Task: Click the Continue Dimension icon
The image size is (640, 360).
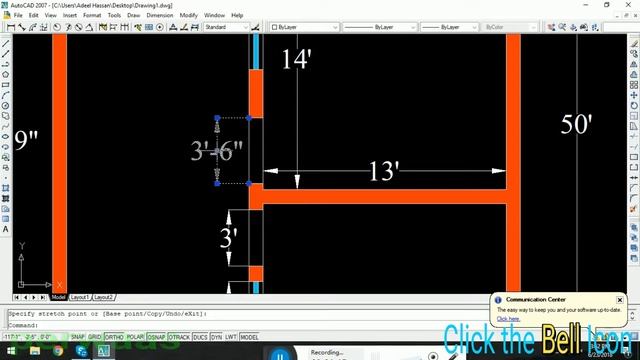Action: click(x=124, y=27)
